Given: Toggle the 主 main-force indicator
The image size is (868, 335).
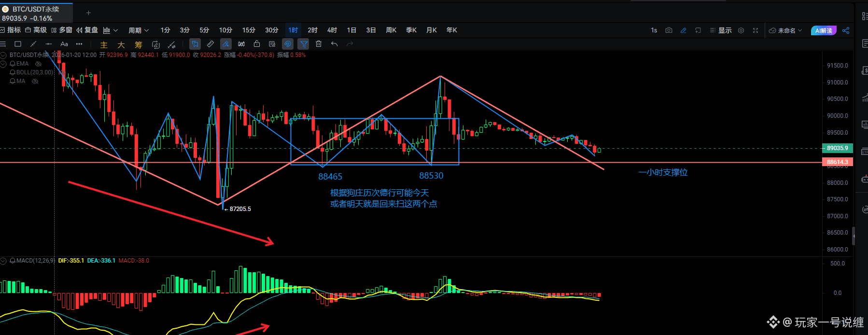Looking at the screenshot, I should [x=104, y=44].
